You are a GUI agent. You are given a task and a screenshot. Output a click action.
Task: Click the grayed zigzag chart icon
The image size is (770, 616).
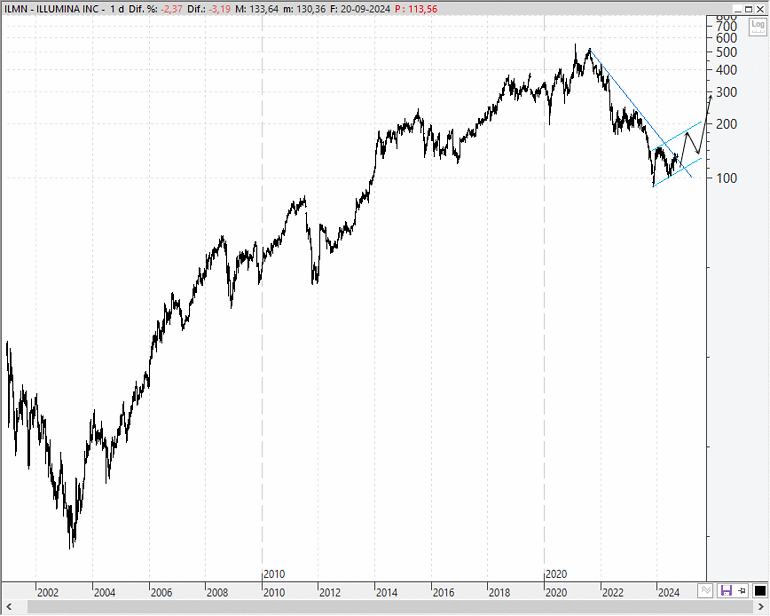(706, 590)
